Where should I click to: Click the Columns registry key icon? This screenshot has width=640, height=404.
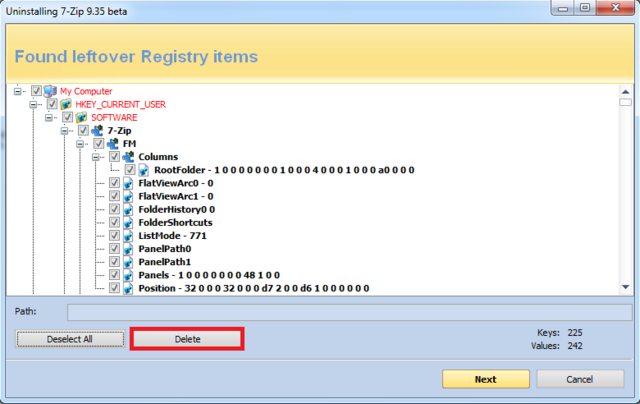[128, 157]
